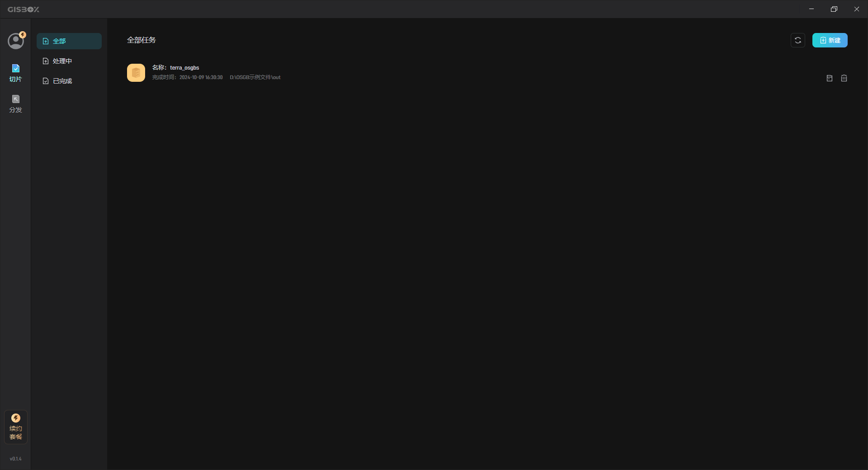Switch to the 全部 tasks tab
The width and height of the screenshot is (868, 470).
pos(69,41)
